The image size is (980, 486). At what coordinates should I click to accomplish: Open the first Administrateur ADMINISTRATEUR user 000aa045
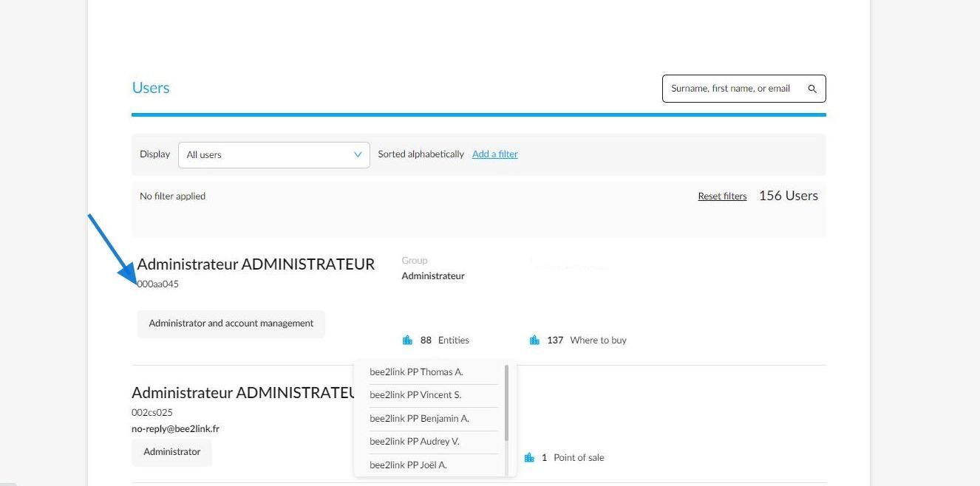[256, 264]
